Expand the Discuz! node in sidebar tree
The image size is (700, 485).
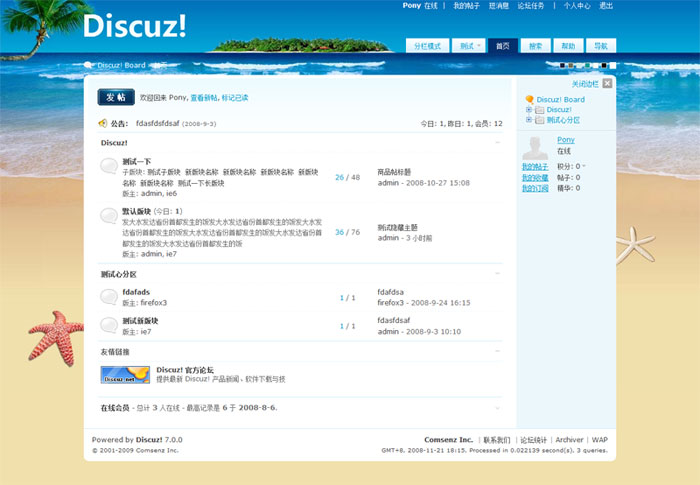(x=529, y=109)
